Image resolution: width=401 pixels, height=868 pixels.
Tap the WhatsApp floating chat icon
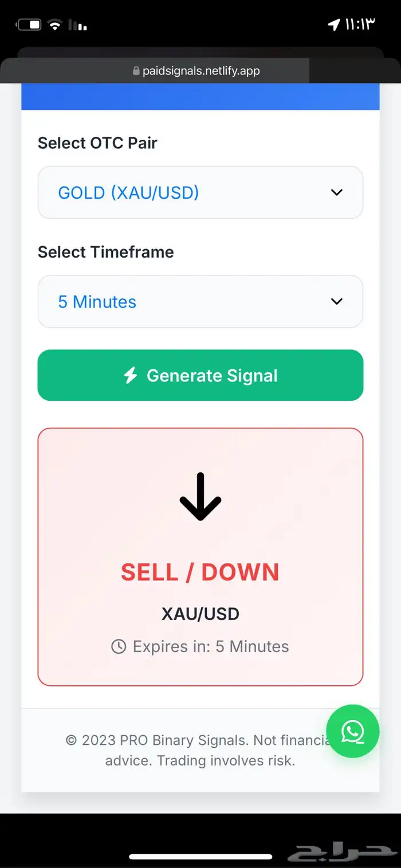point(352,731)
